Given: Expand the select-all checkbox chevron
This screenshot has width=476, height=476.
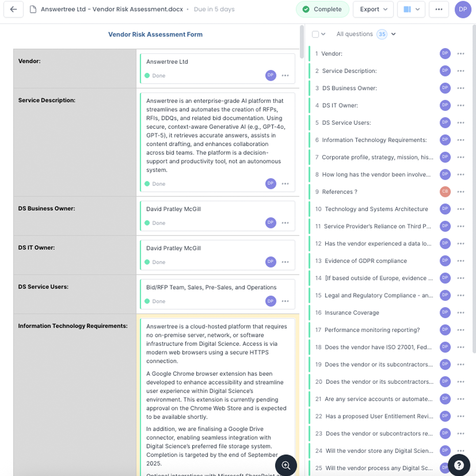Looking at the screenshot, I should [323, 34].
